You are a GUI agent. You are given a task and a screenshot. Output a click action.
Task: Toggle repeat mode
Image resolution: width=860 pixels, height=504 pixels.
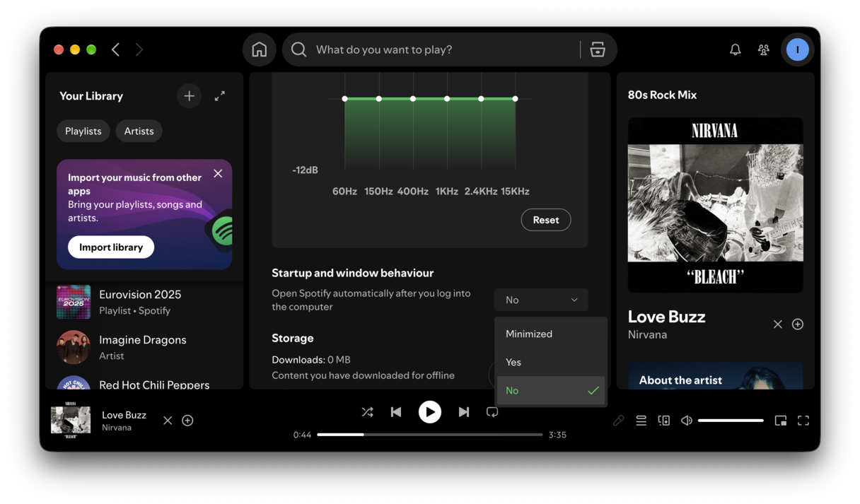pos(492,411)
